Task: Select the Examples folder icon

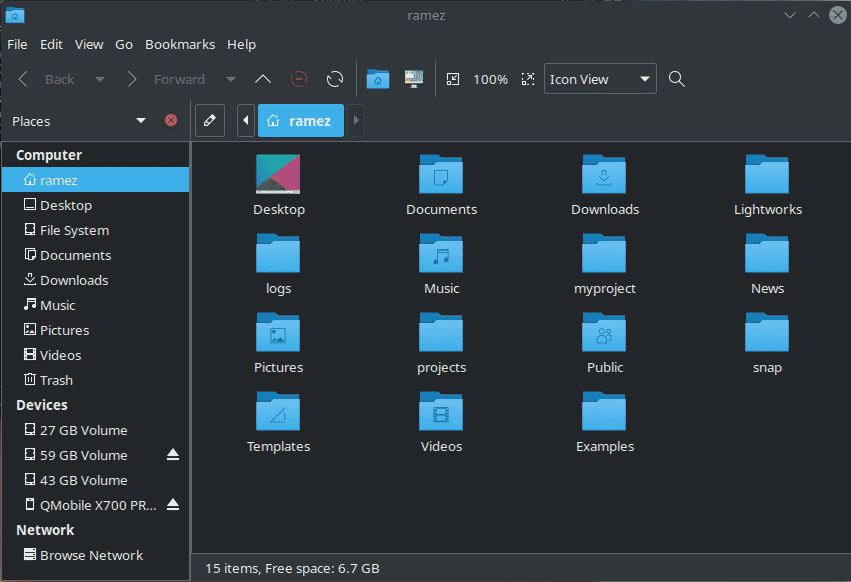Action: point(604,411)
